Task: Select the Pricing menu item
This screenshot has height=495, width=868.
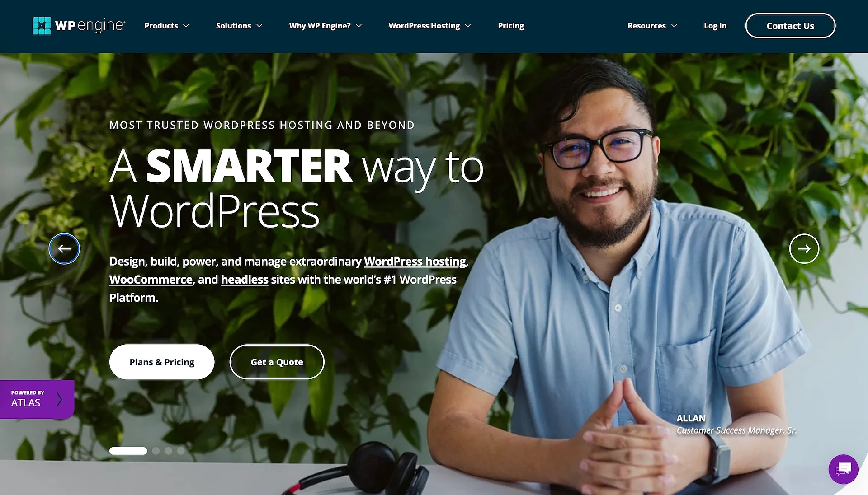Action: point(511,26)
